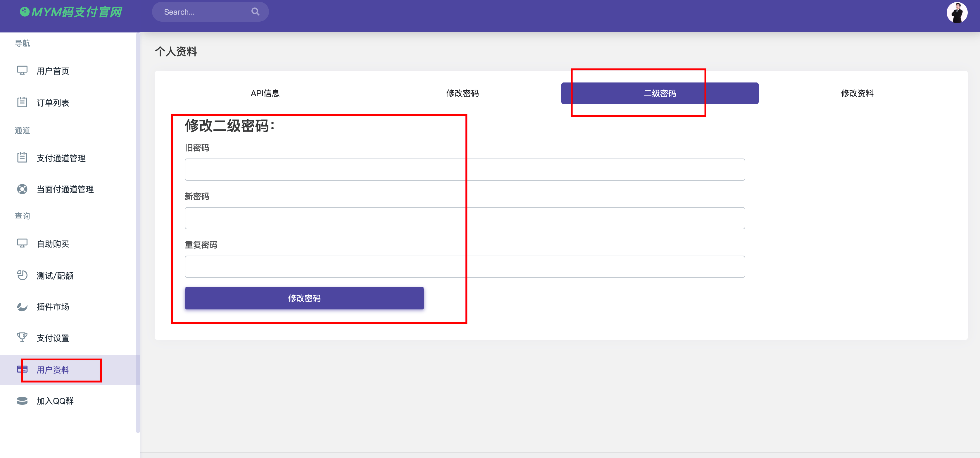Open 自助购买 page
Viewport: 980px width, 458px height.
pos(53,244)
